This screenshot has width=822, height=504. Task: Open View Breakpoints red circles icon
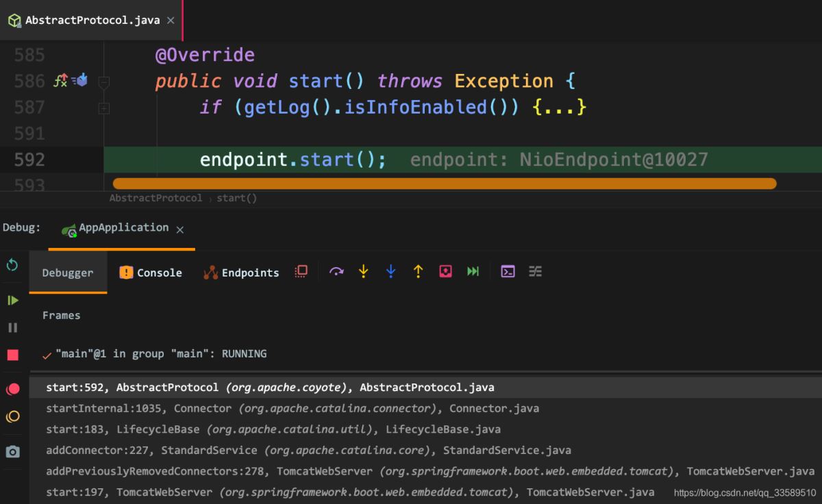click(x=13, y=389)
